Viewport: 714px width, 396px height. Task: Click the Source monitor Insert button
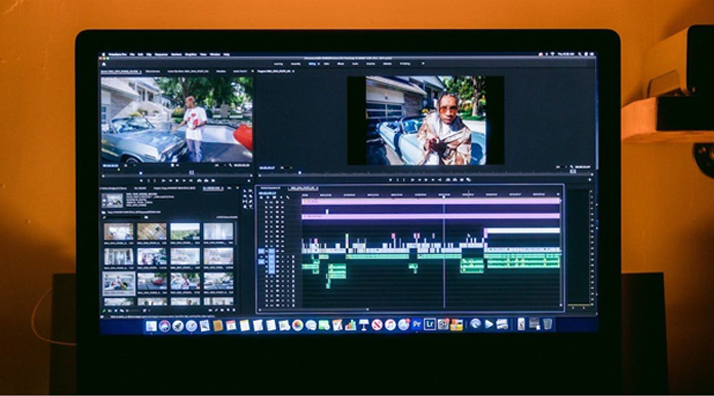(199, 181)
